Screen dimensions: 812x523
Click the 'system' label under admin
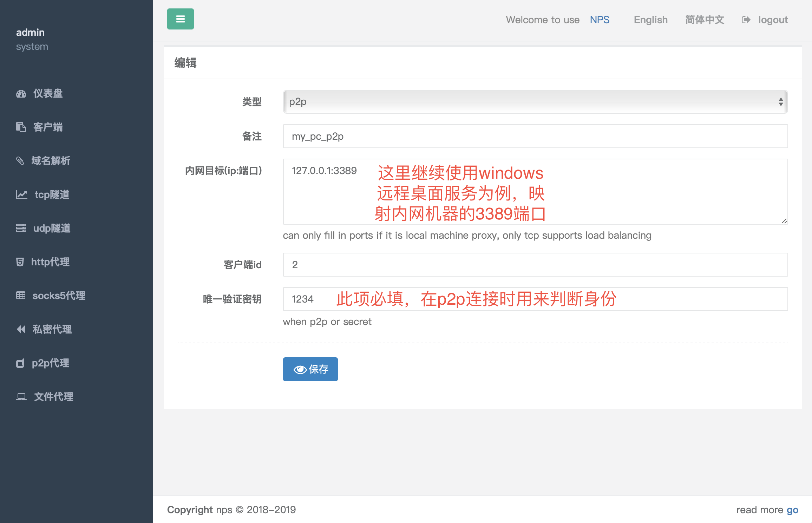click(32, 47)
